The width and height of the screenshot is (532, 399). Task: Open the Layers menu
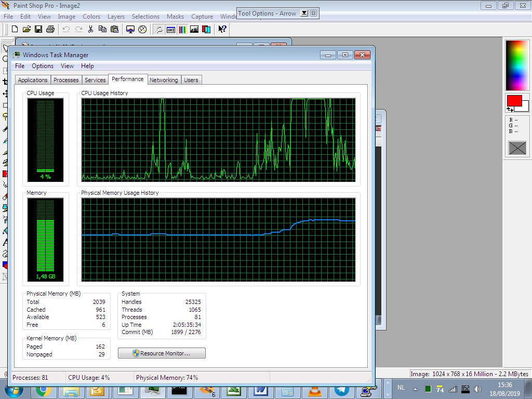pyautogui.click(x=116, y=17)
